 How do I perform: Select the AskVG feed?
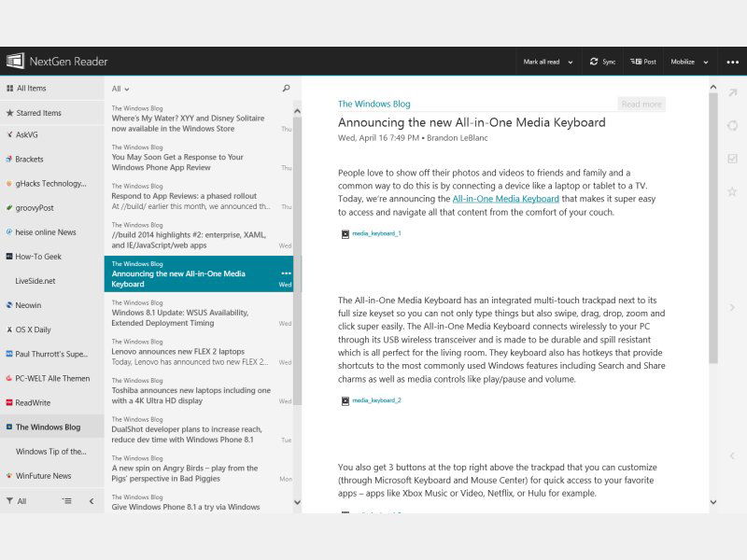coord(52,134)
